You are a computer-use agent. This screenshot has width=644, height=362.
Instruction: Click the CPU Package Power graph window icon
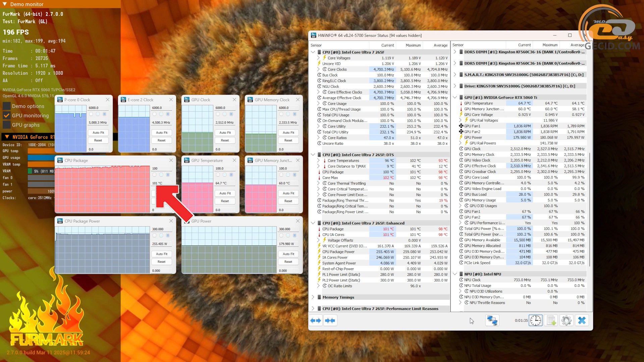pos(60,221)
